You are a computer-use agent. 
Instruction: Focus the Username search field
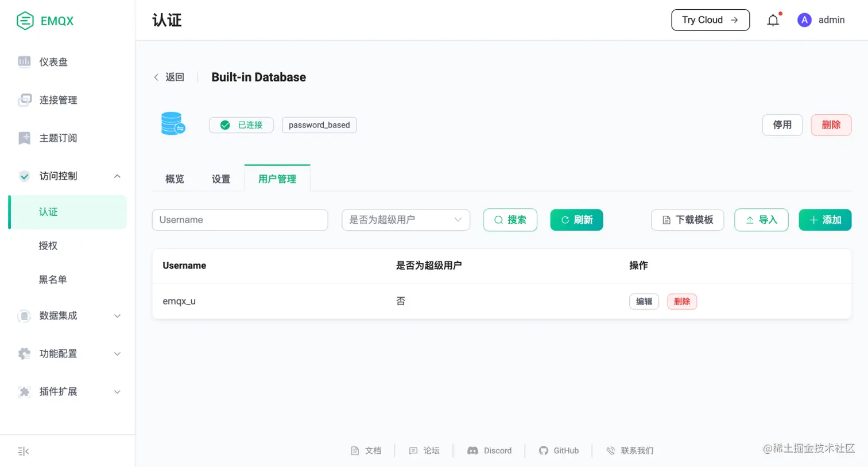(x=240, y=220)
